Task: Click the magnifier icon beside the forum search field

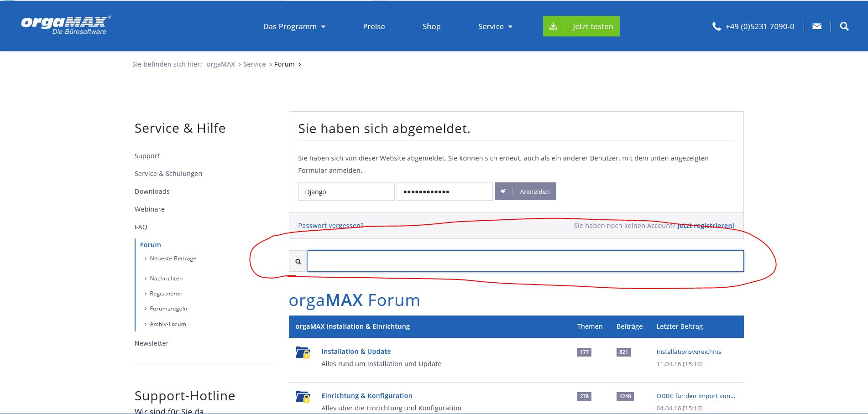Action: point(298,261)
